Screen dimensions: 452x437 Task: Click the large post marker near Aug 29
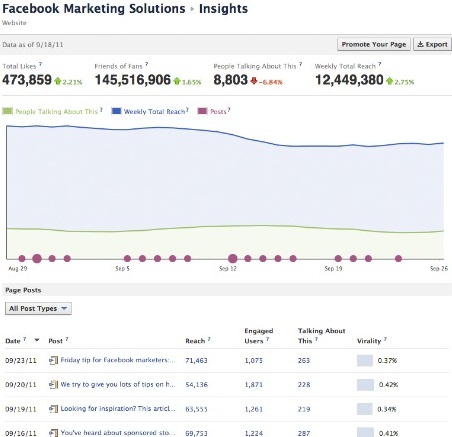pyautogui.click(x=37, y=258)
